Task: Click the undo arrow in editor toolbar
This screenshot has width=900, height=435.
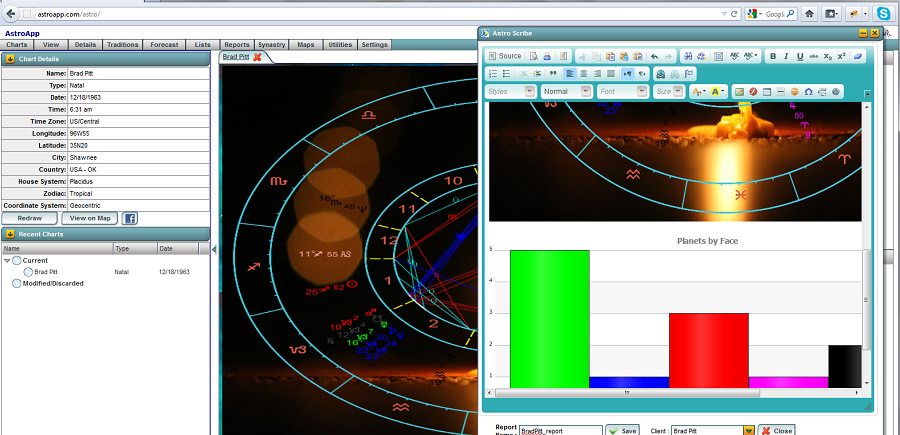Action: [654, 56]
